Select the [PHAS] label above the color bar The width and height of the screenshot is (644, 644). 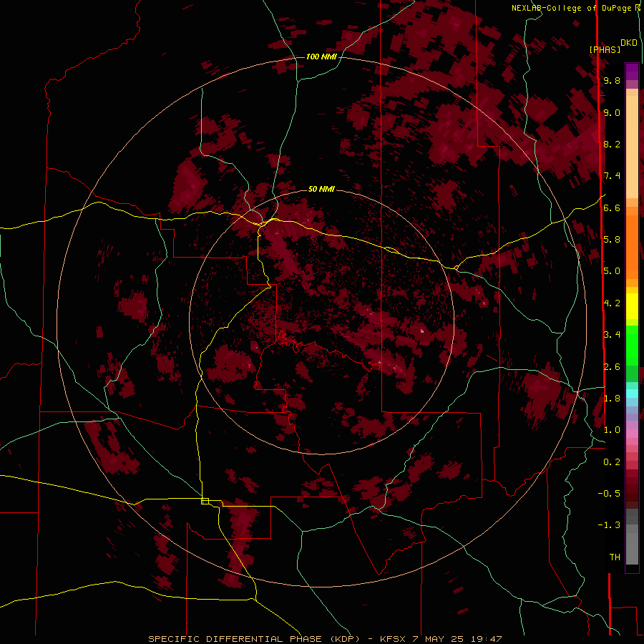pos(605,49)
